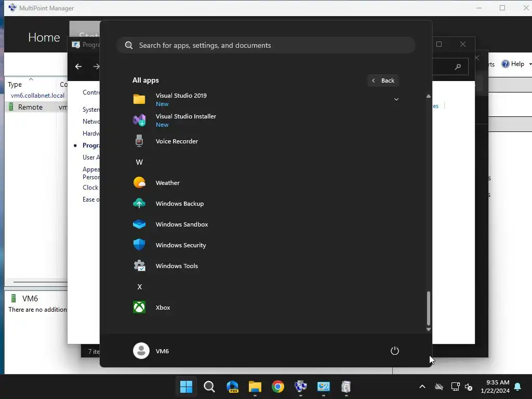Viewport: 532px width, 399px height.
Task: Select Remote row in MultiPoint Manager
Action: pyautogui.click(x=36, y=107)
